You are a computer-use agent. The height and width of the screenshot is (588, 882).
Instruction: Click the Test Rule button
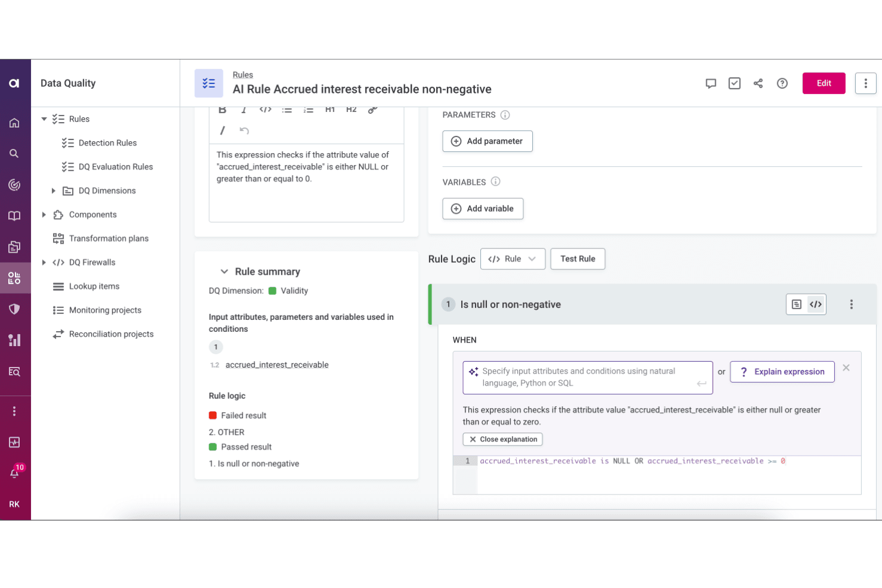point(577,259)
